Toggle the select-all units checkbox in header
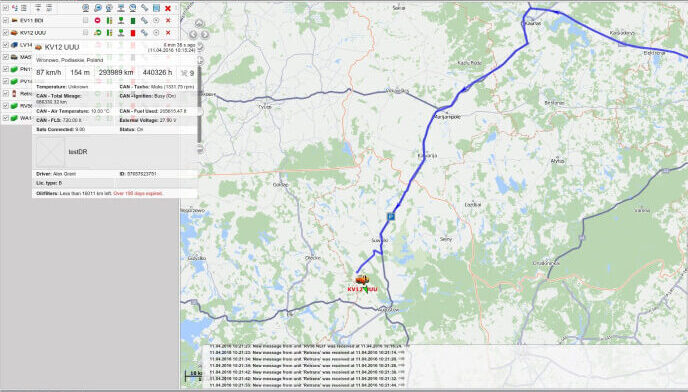This screenshot has height=392, width=688. click(x=6, y=8)
